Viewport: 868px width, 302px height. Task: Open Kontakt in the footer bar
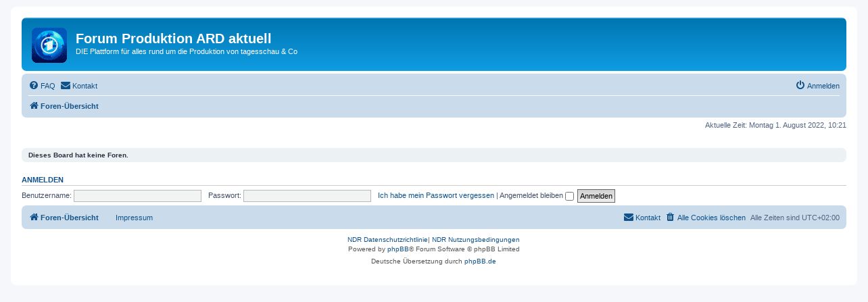point(648,218)
